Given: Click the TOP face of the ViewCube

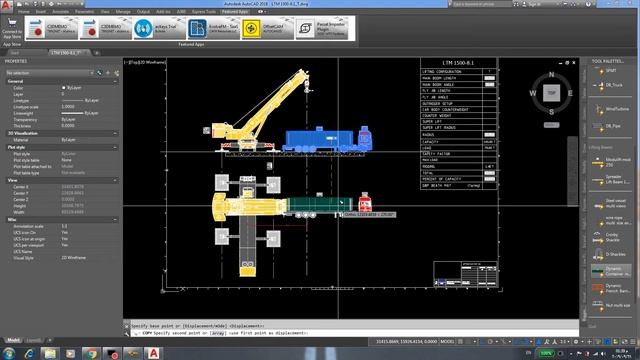Looking at the screenshot, I should (x=551, y=93).
